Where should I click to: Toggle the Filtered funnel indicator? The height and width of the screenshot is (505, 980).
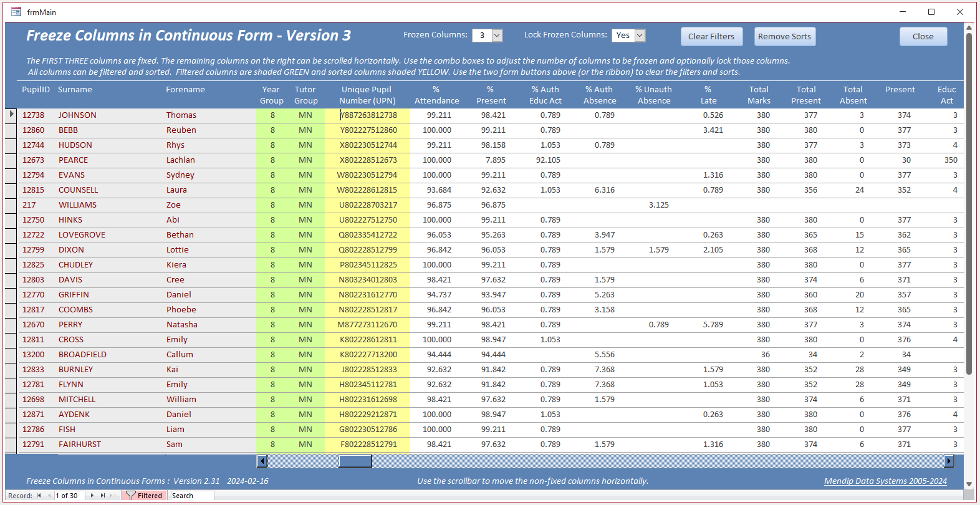point(145,496)
